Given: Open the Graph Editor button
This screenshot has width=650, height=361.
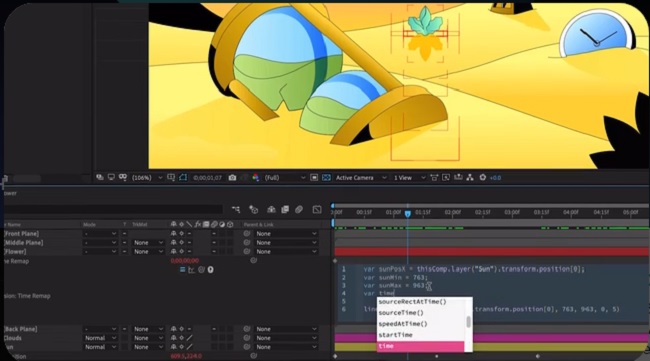Looking at the screenshot, I should point(317,210).
